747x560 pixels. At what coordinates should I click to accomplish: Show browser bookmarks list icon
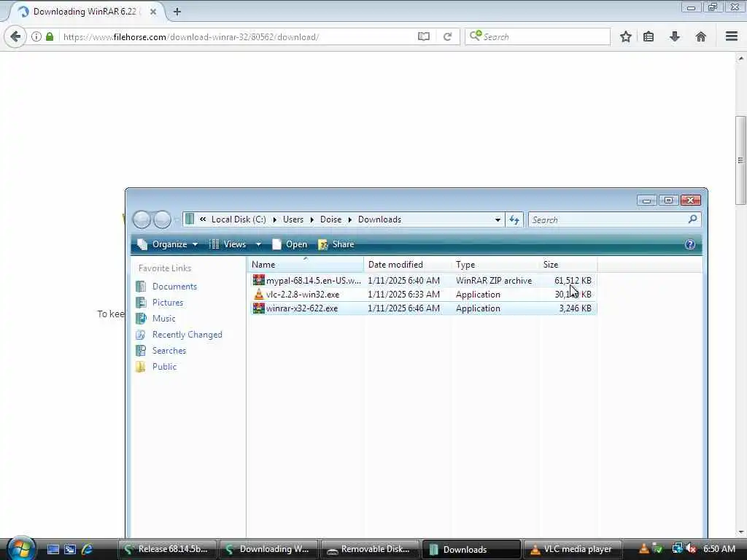pos(649,36)
